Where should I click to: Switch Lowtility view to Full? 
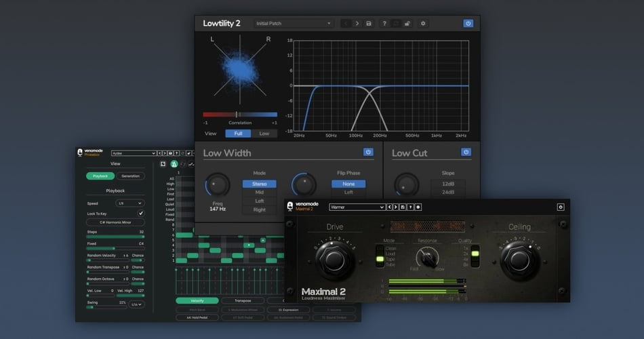238,134
